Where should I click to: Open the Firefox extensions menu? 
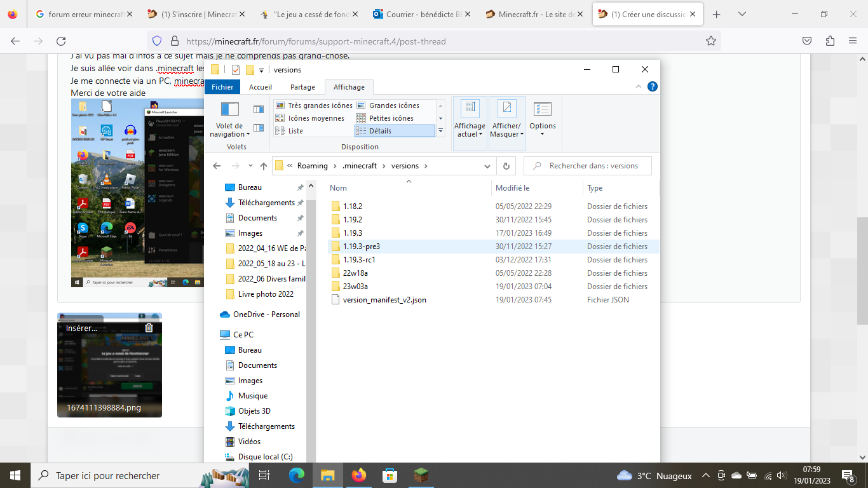point(830,41)
